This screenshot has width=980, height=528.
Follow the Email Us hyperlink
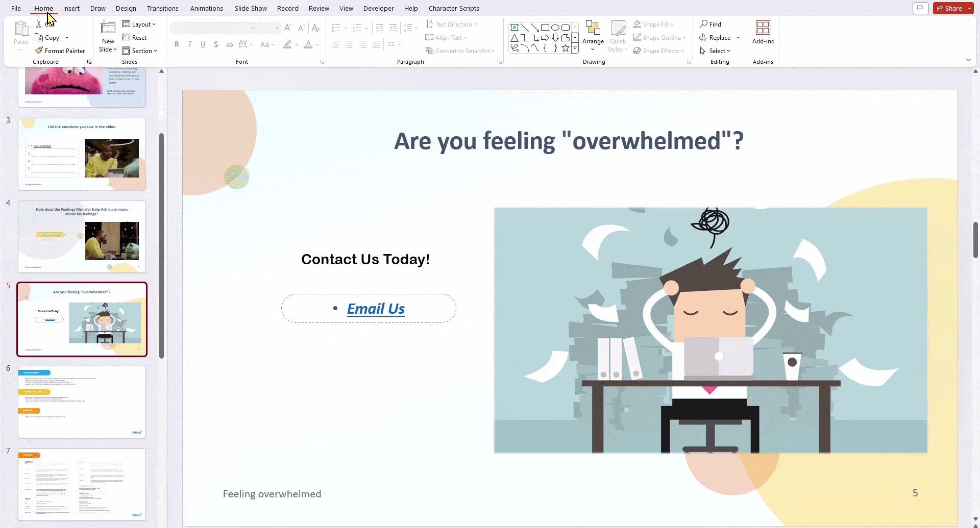click(x=376, y=308)
